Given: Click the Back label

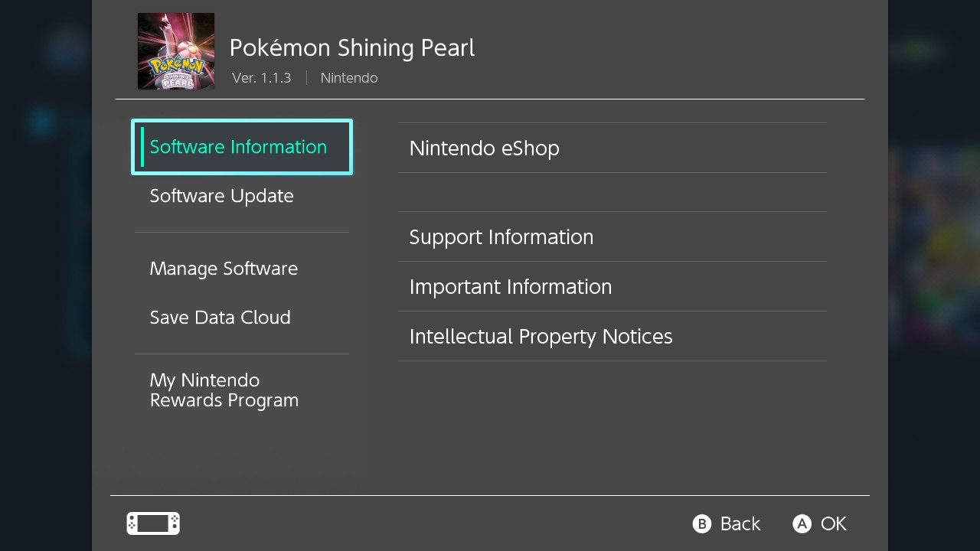Looking at the screenshot, I should 740,524.
